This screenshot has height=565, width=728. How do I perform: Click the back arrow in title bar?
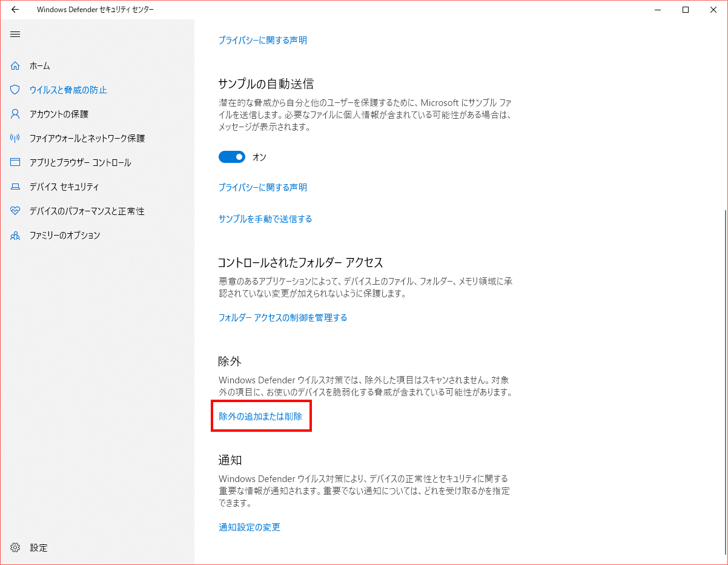coord(15,10)
